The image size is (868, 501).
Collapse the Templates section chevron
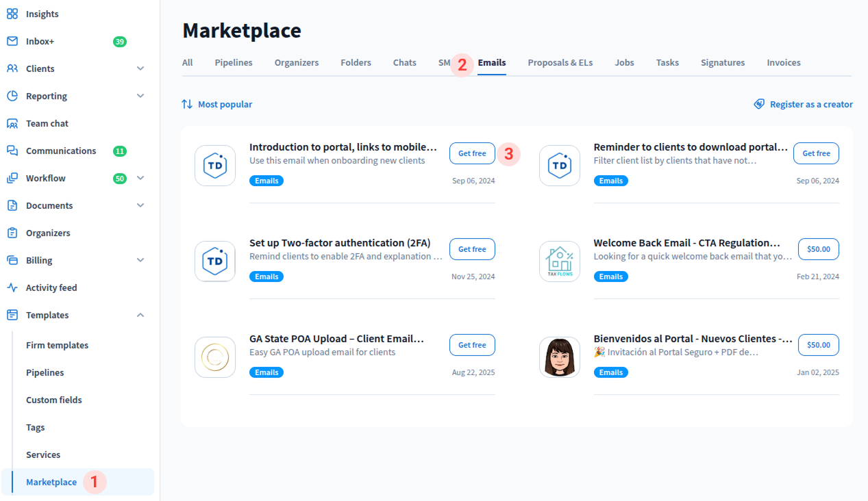pyautogui.click(x=140, y=315)
